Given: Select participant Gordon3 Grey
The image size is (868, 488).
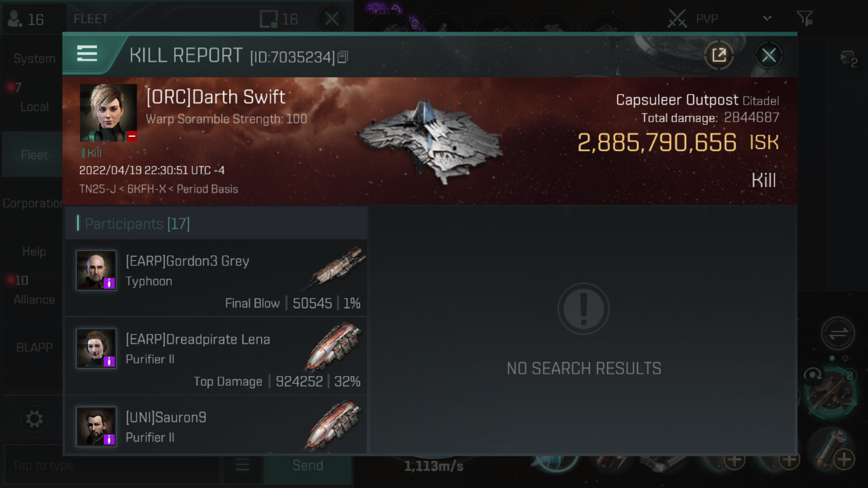Looking at the screenshot, I should 216,277.
